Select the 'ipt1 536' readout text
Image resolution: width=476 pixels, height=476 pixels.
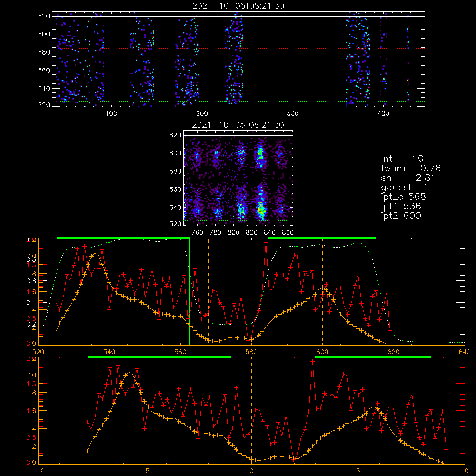pos(401,207)
